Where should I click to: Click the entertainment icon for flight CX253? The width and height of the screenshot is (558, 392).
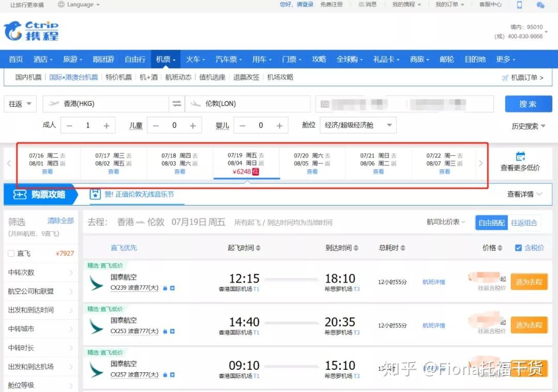pos(172,331)
